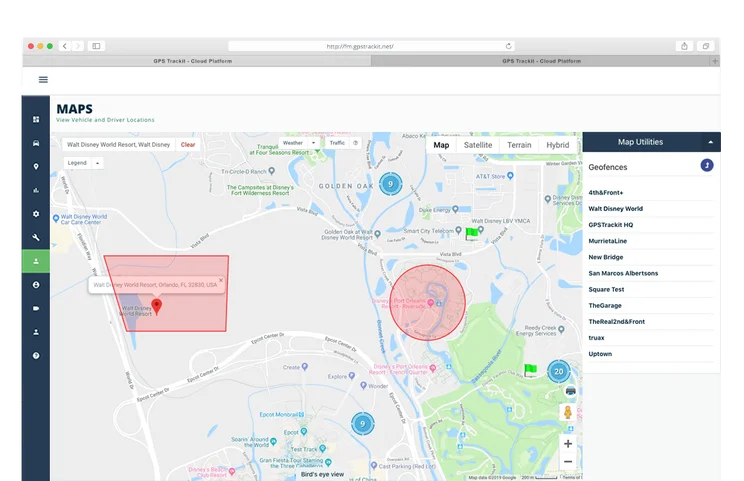Collapse the Map Utilities panel arrow
Viewport: 744px width, 481px height.
click(x=710, y=142)
